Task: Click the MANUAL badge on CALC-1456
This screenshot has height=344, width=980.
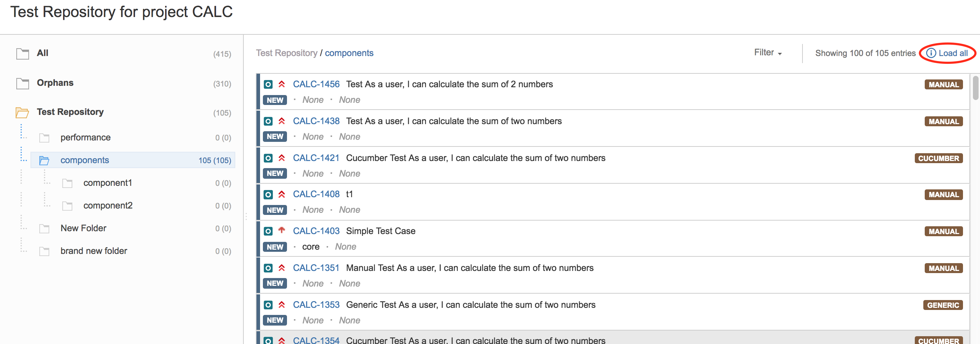Action: pyautogui.click(x=944, y=84)
